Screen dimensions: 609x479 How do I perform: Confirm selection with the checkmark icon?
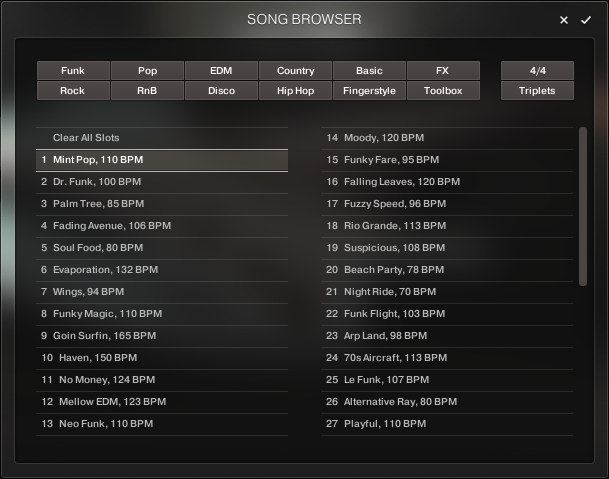click(x=586, y=20)
